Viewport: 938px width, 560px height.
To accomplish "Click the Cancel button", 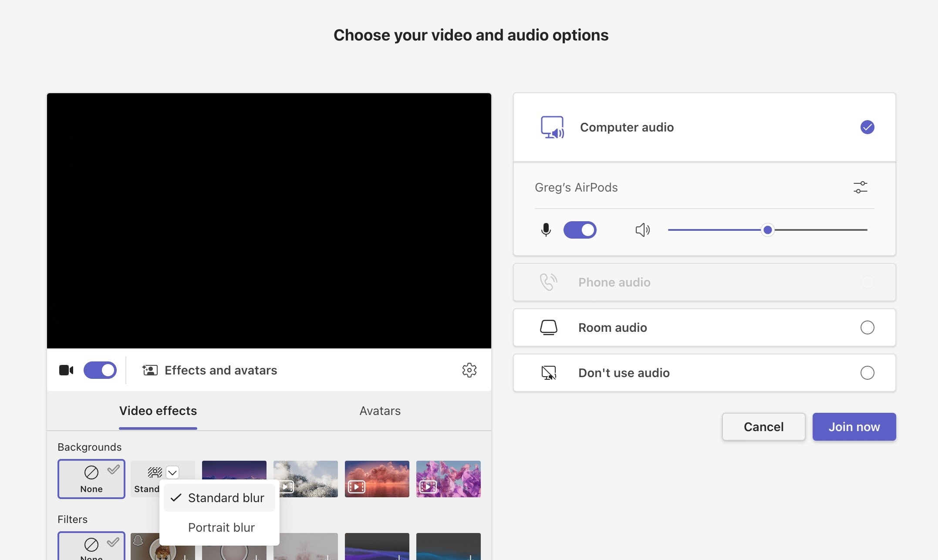I will point(764,426).
